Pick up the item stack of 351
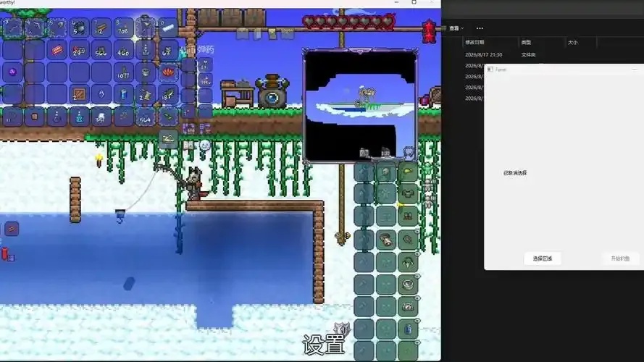 pos(101,117)
